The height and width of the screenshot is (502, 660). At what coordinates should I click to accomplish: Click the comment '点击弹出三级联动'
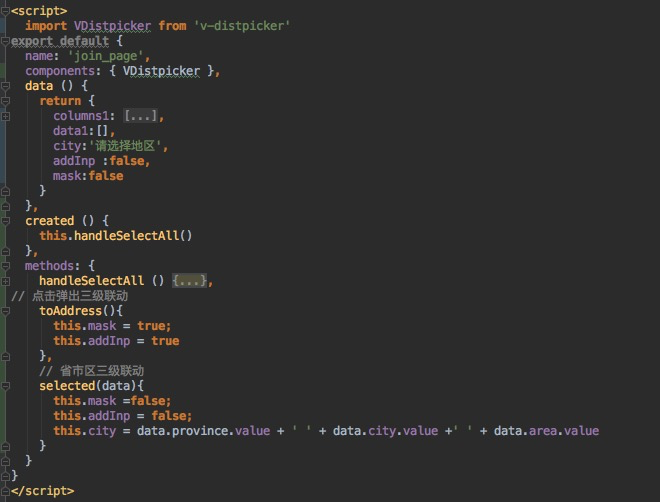tap(80, 296)
